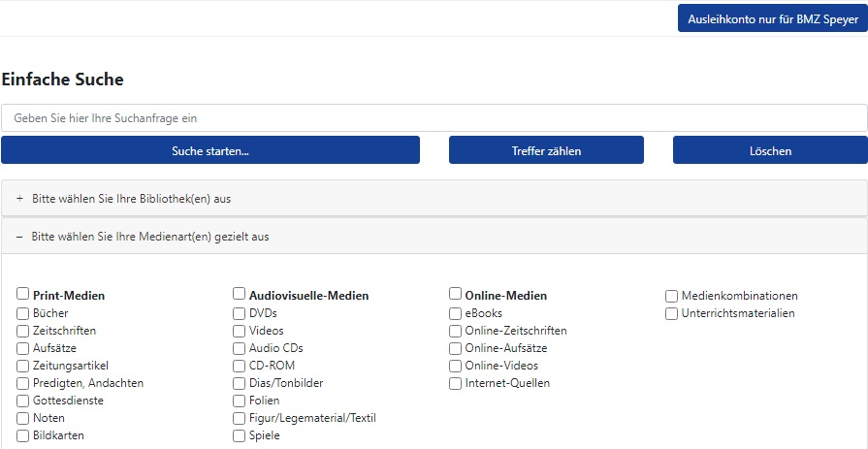
Task: Check the Medienkombinationen option
Action: 671,296
